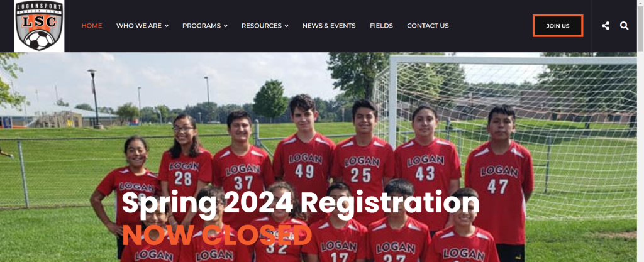Go to the Home menu item
Screen dimensions: 644x262
click(x=92, y=25)
